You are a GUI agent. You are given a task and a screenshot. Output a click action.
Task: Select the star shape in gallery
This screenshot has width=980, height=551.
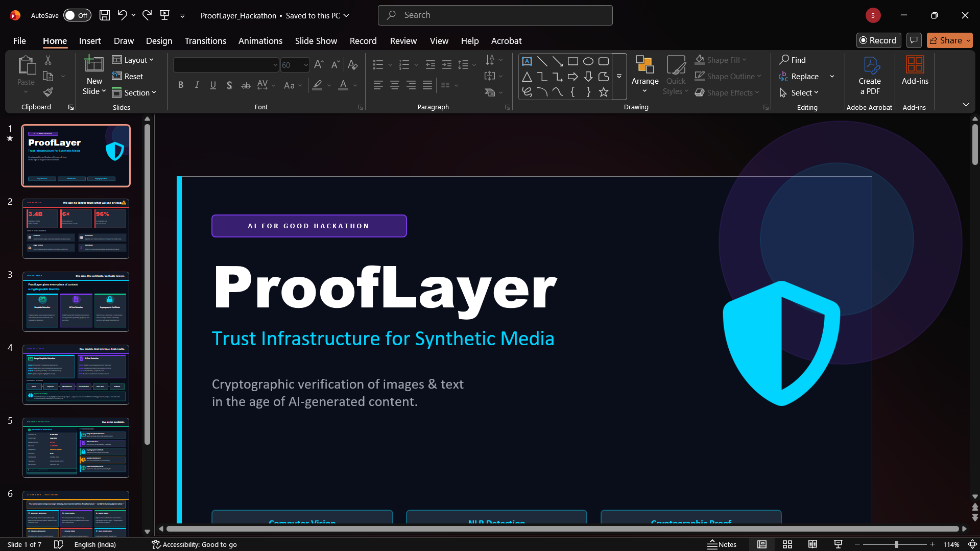(x=603, y=92)
